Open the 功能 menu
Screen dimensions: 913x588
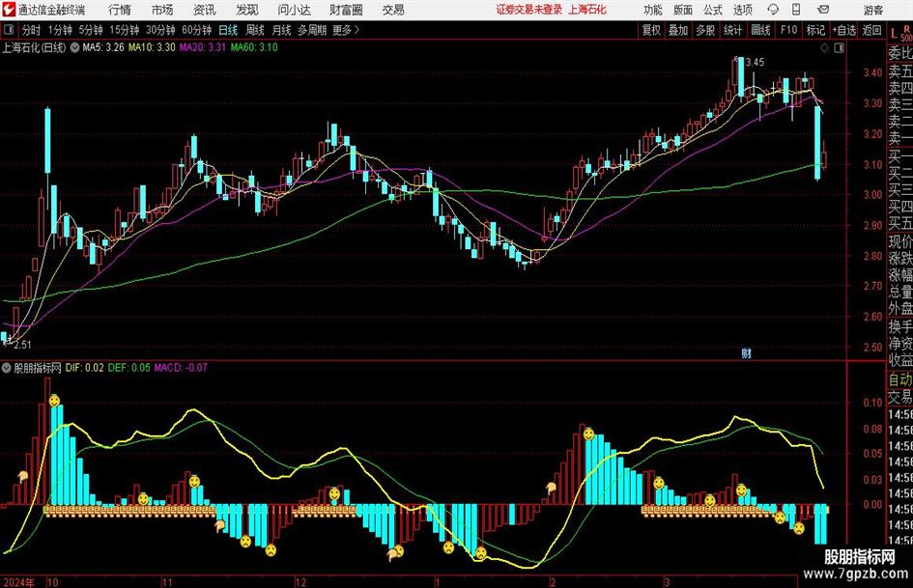(x=653, y=10)
